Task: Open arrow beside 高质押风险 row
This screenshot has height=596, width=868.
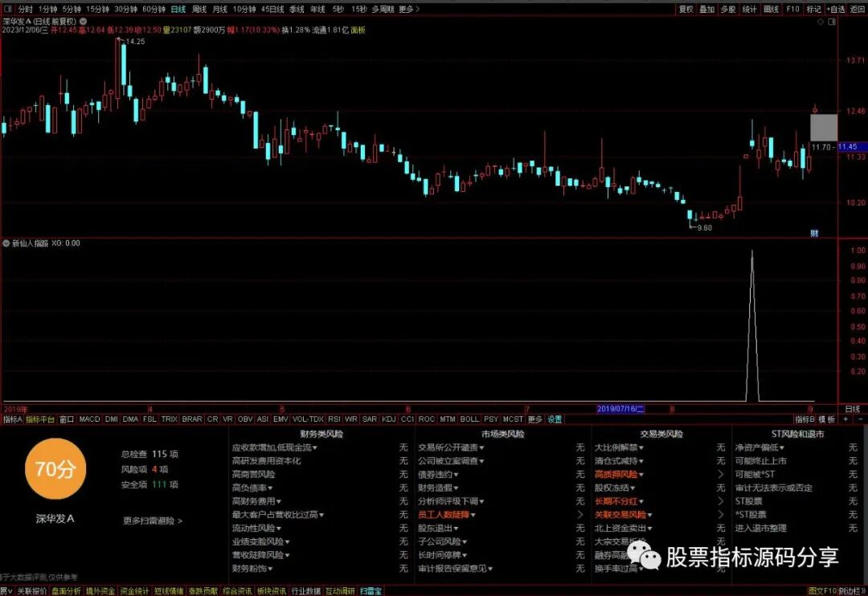Action: coord(720,474)
